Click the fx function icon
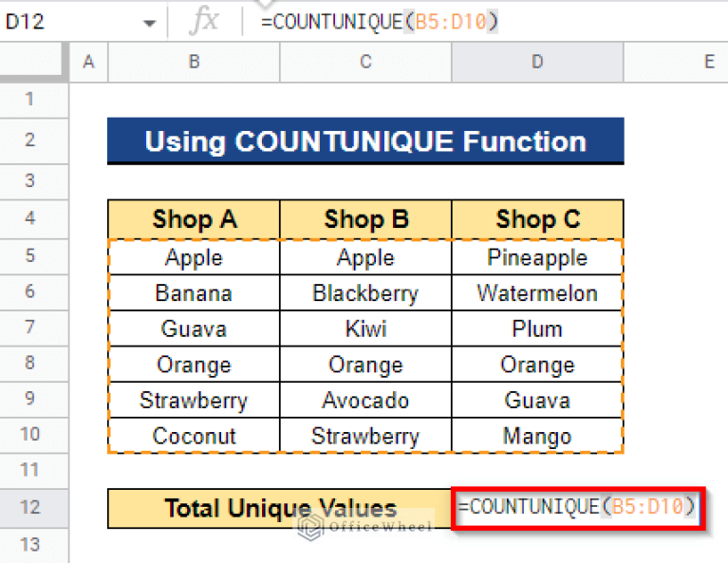 point(203,22)
